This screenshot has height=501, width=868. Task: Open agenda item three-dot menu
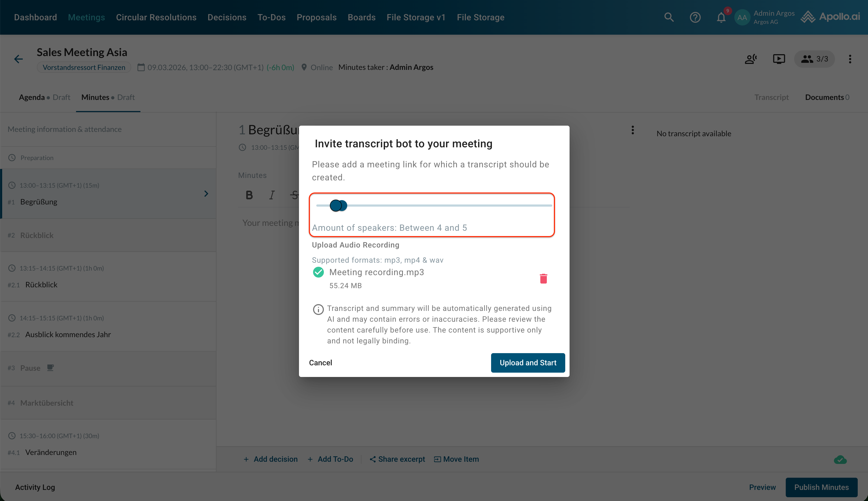(633, 130)
